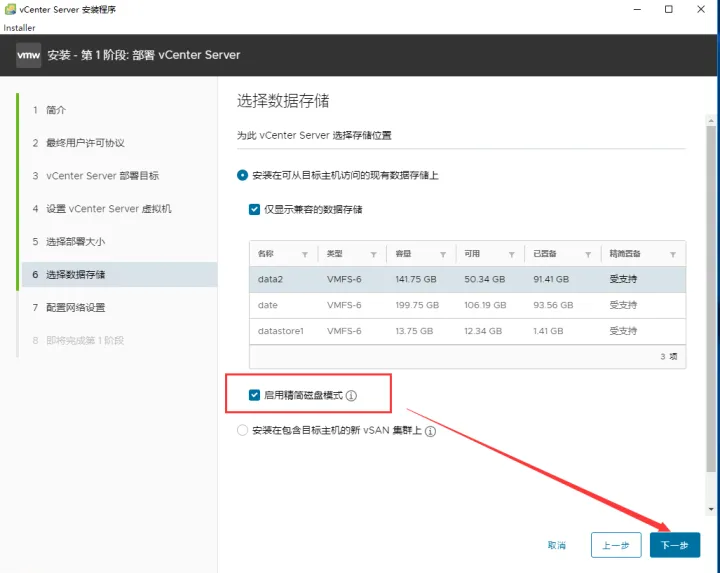Select the date datastore row

pos(467,305)
